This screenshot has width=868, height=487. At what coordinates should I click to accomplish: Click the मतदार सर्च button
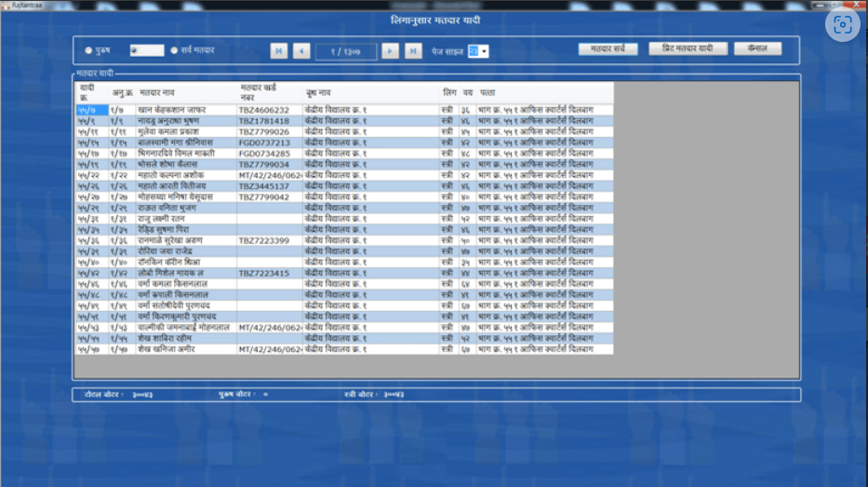(x=607, y=48)
